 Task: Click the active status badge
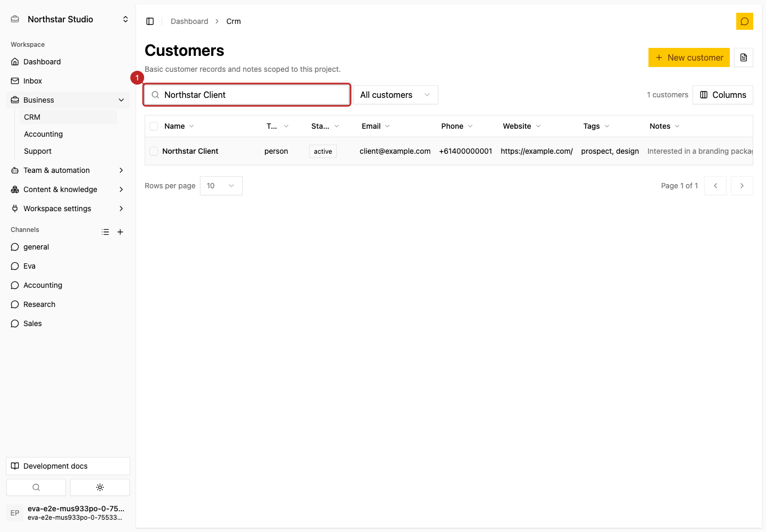click(323, 151)
